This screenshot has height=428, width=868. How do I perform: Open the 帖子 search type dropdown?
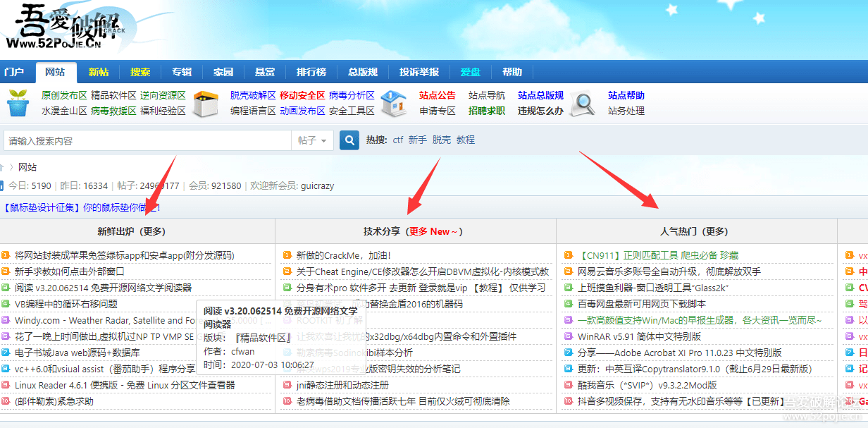(312, 140)
